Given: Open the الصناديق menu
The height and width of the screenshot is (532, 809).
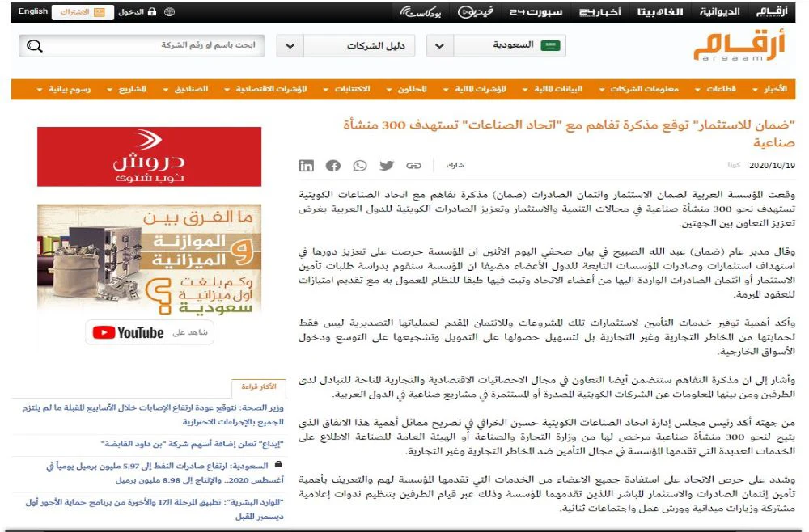Looking at the screenshot, I should [x=186, y=89].
